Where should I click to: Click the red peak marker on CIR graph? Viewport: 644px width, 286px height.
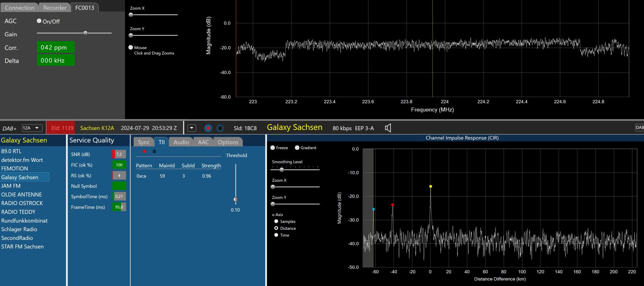(x=392, y=205)
